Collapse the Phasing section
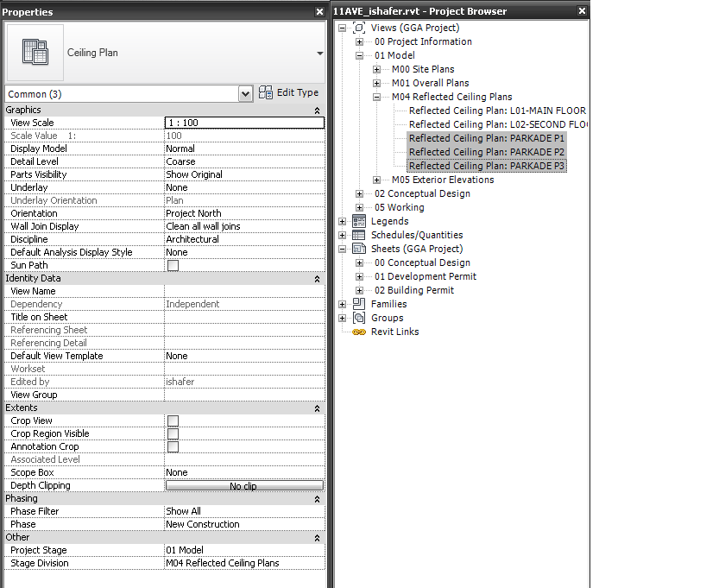This screenshot has width=725, height=588. pyautogui.click(x=318, y=499)
